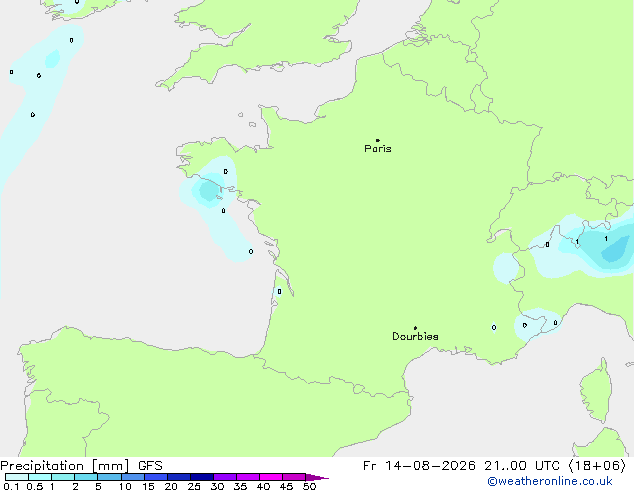This screenshot has width=634, height=490.
Task: Click the Paris city label
Action: (378, 149)
